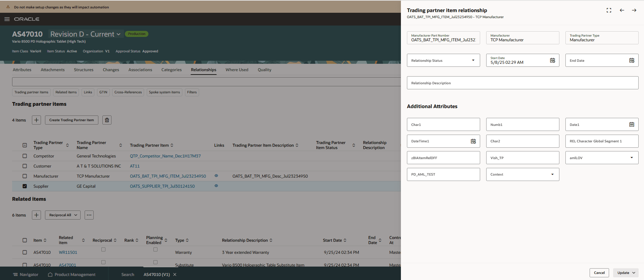
Task: Check the Manufacturer row checkbox
Action: click(25, 176)
